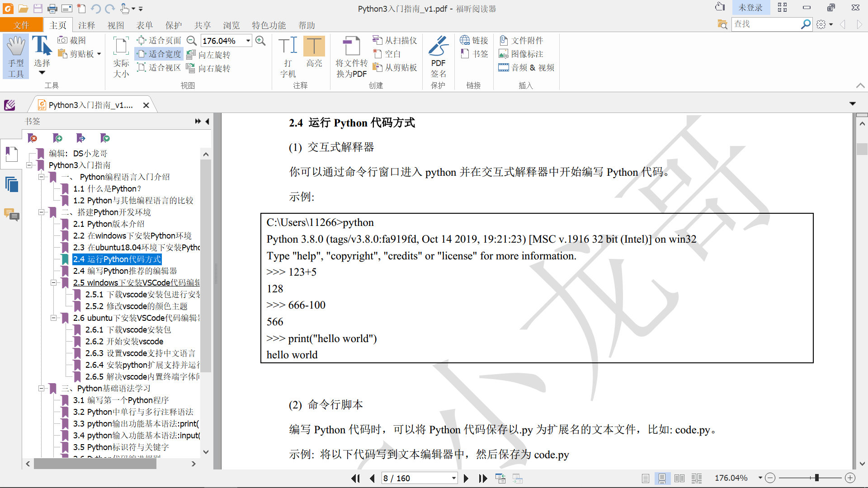Click the zoom in magnifier icon
Screen dimensions: 868x488
click(x=260, y=41)
